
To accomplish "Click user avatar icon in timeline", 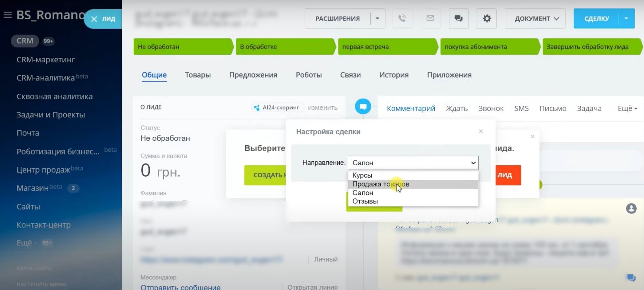I will pyautogui.click(x=631, y=208).
